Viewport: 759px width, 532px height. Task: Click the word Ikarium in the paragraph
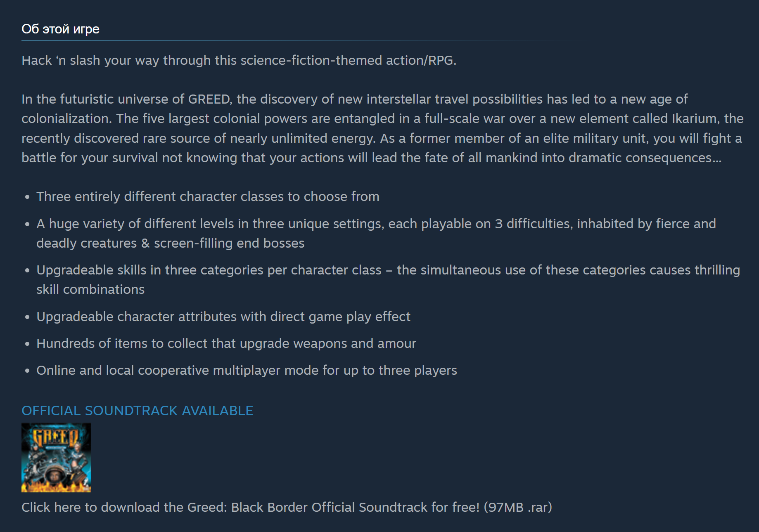(x=694, y=119)
